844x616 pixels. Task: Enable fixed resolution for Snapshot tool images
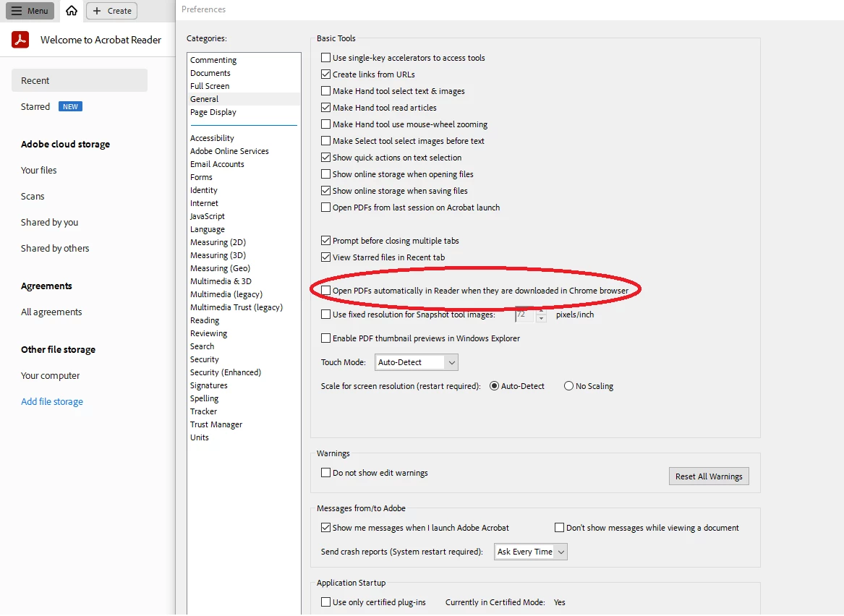[x=325, y=315]
